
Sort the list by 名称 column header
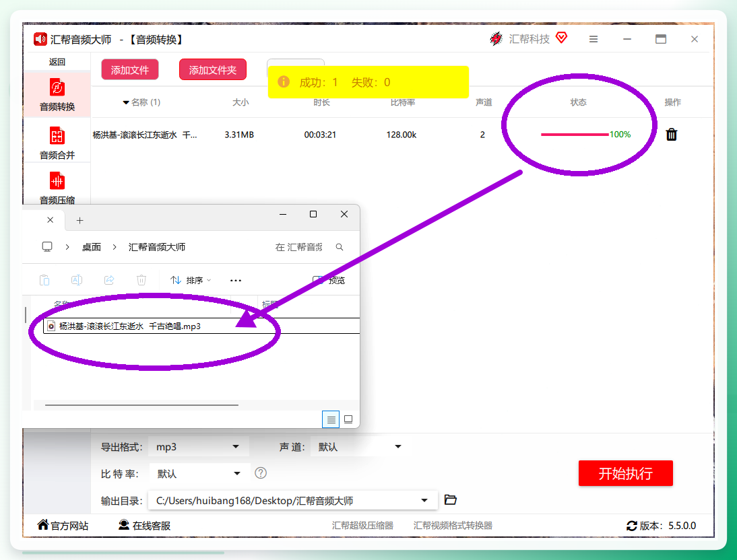click(x=141, y=102)
